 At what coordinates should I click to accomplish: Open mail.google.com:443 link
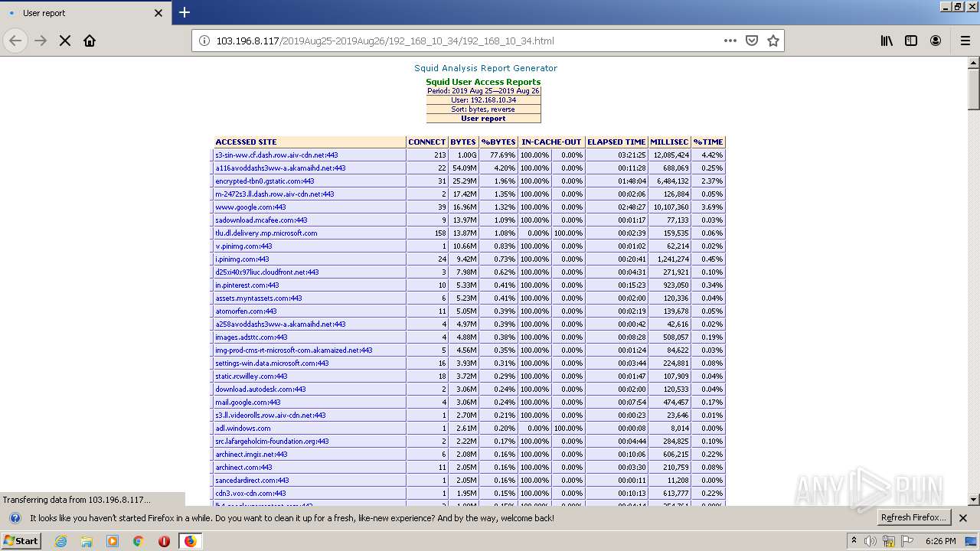(x=248, y=403)
